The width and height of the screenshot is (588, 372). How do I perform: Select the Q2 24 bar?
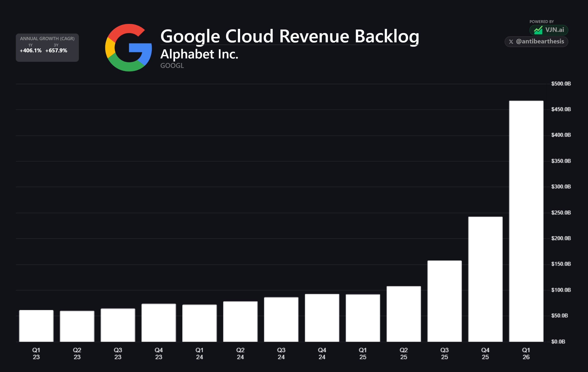(240, 321)
